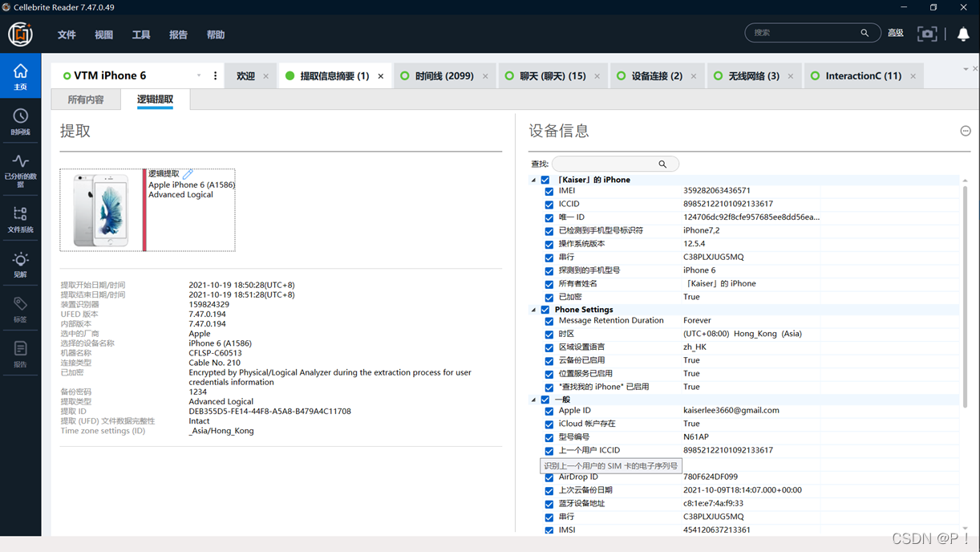Viewport: 980px width, 552px height.
Task: Click the Cellebrite logo in the header
Action: pos(20,34)
